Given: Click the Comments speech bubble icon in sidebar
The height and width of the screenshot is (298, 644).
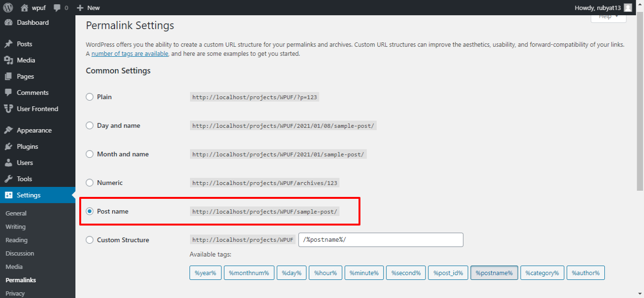Looking at the screenshot, I should [8, 92].
